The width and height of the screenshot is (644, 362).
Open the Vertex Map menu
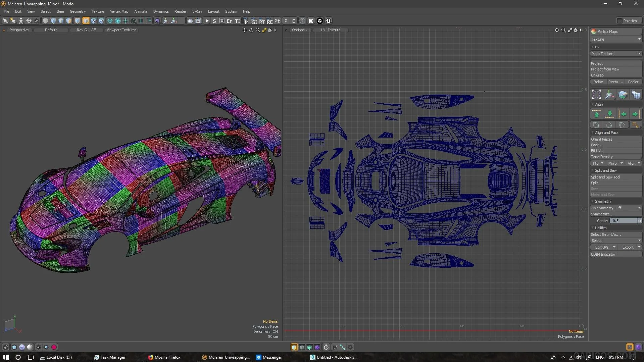(119, 11)
